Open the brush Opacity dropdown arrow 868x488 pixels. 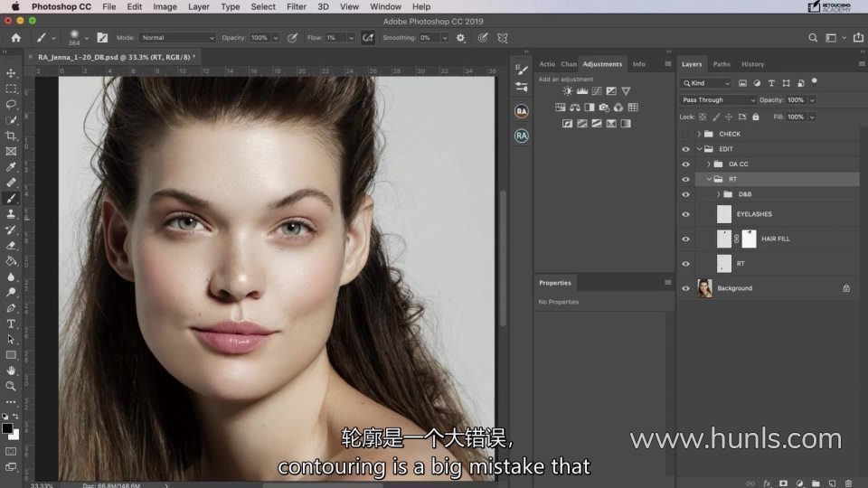[276, 38]
